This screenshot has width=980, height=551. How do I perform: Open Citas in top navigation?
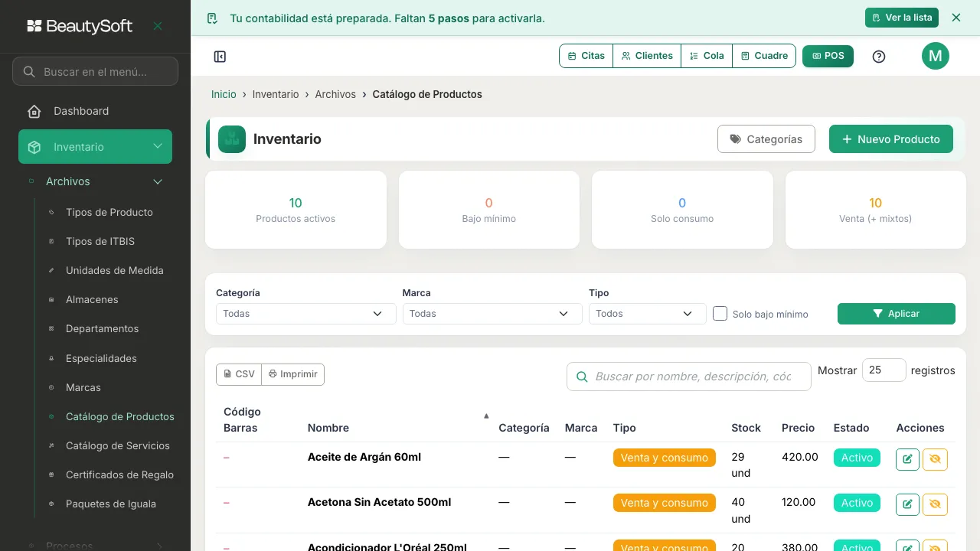click(x=586, y=56)
